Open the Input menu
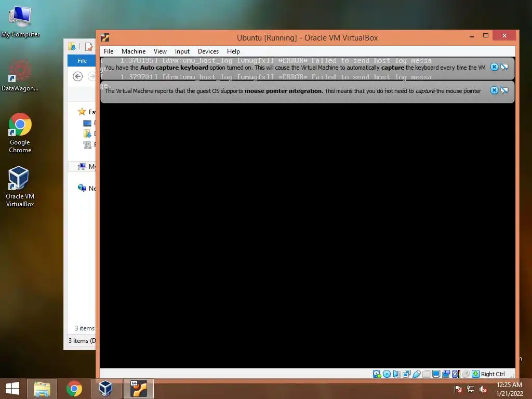Screen dimensions: 532x399 pos(182,51)
